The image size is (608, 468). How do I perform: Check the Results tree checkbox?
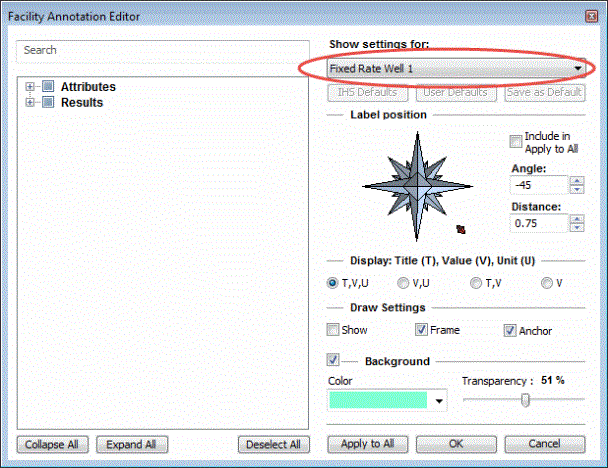pos(46,102)
